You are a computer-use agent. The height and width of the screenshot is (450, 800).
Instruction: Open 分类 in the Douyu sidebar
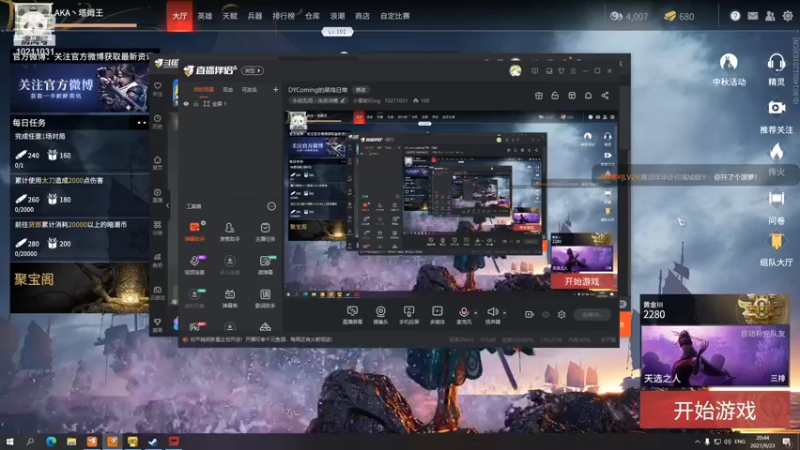[x=158, y=228]
